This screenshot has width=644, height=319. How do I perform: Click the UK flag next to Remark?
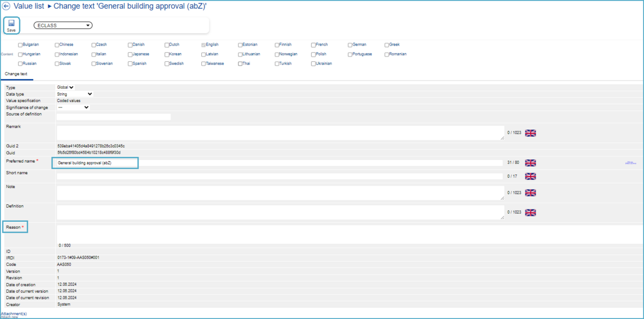tap(530, 133)
